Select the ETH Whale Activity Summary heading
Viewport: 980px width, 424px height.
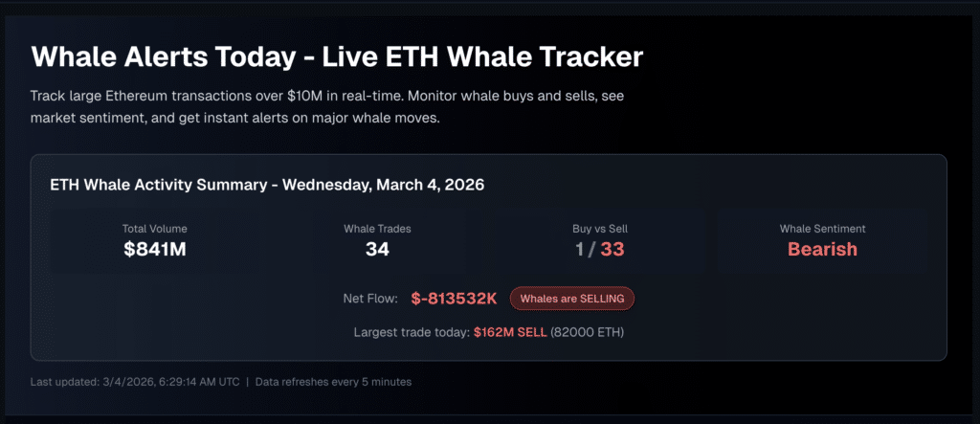click(x=267, y=185)
